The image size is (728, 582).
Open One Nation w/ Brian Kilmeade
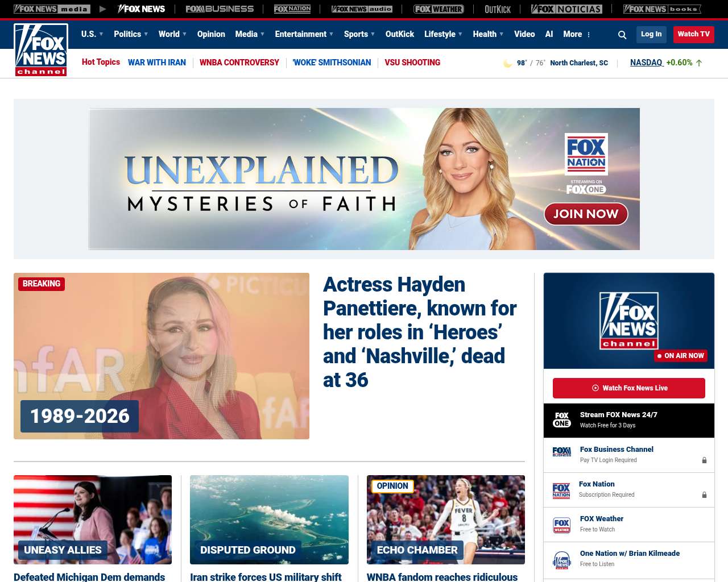tap(630, 554)
